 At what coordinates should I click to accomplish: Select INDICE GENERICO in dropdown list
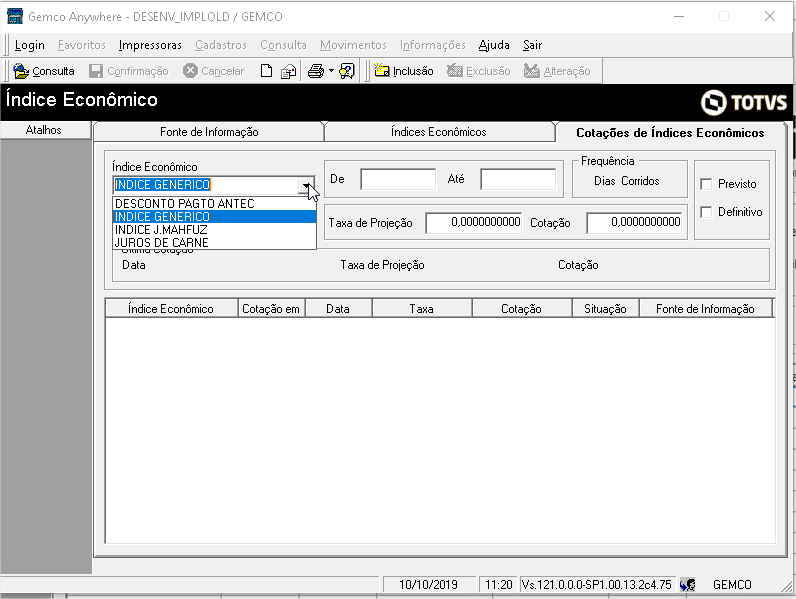214,217
